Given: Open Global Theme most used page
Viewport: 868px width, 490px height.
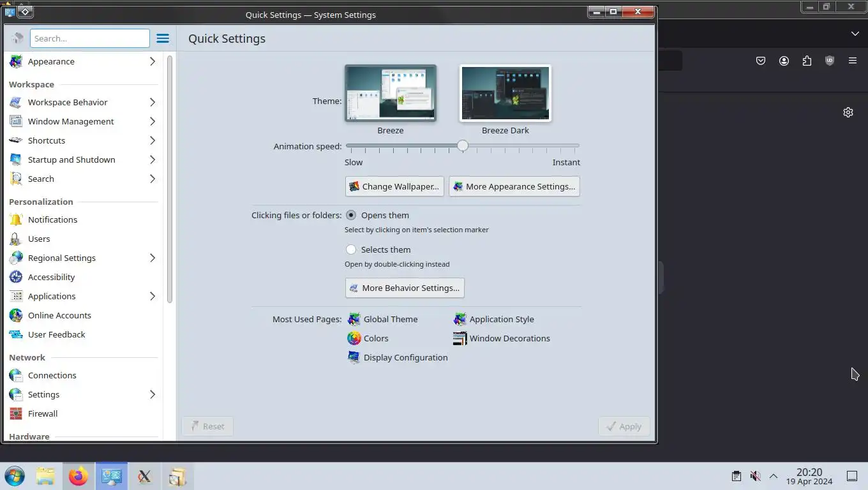Looking at the screenshot, I should (x=382, y=319).
